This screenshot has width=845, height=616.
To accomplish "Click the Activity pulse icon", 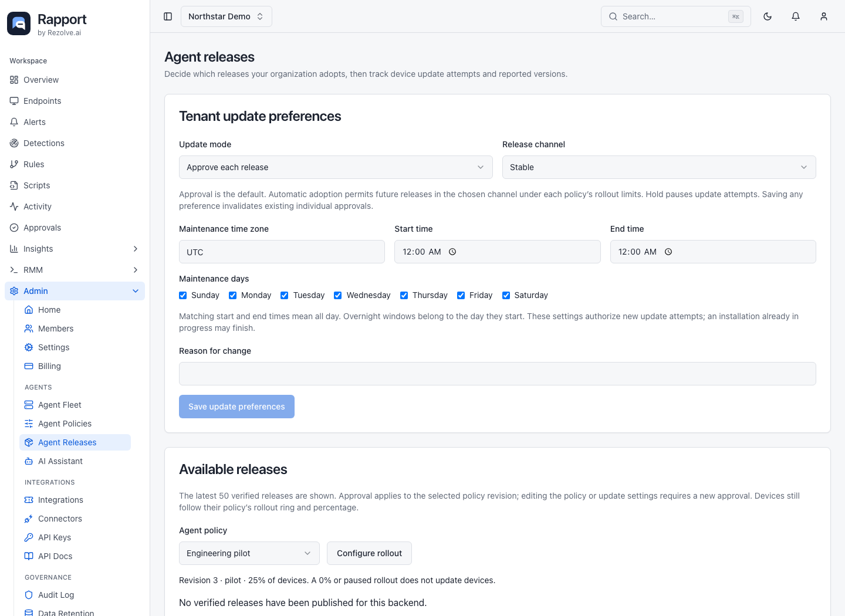I will (14, 207).
